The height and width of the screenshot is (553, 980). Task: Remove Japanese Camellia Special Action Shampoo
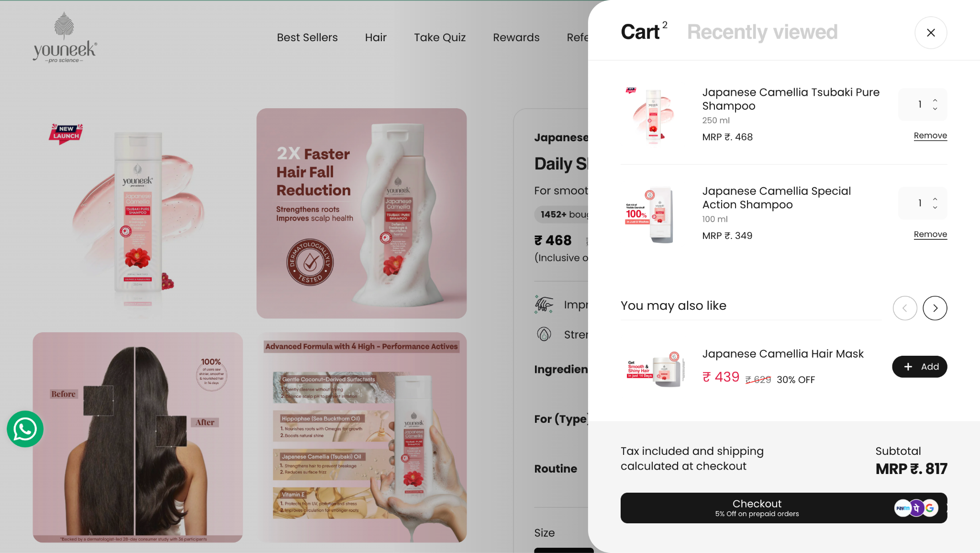(x=930, y=234)
